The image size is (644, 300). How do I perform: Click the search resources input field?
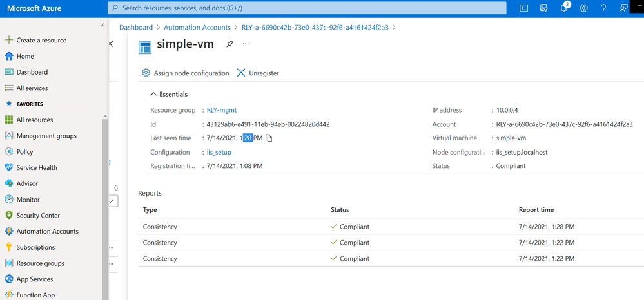point(307,8)
